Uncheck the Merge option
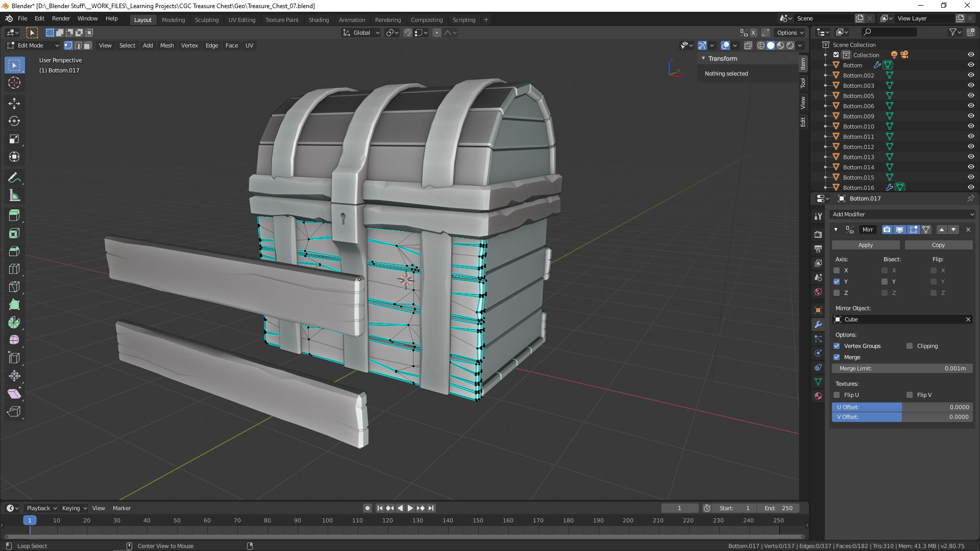980x551 pixels. [x=837, y=357]
